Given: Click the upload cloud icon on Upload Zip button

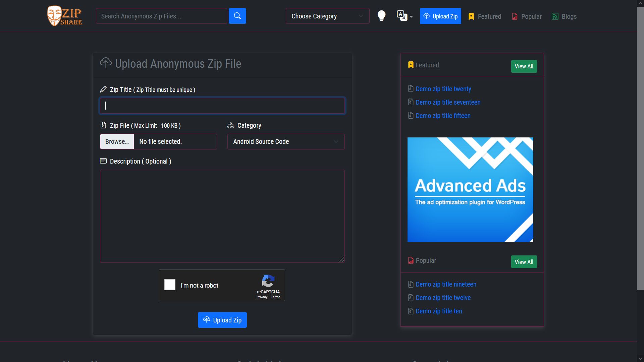Looking at the screenshot, I should (427, 16).
